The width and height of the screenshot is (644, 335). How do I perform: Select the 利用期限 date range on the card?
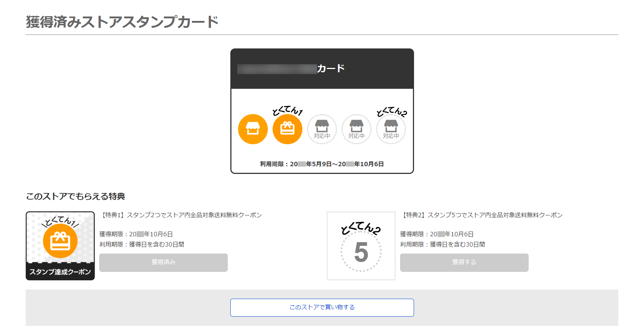pos(322,164)
